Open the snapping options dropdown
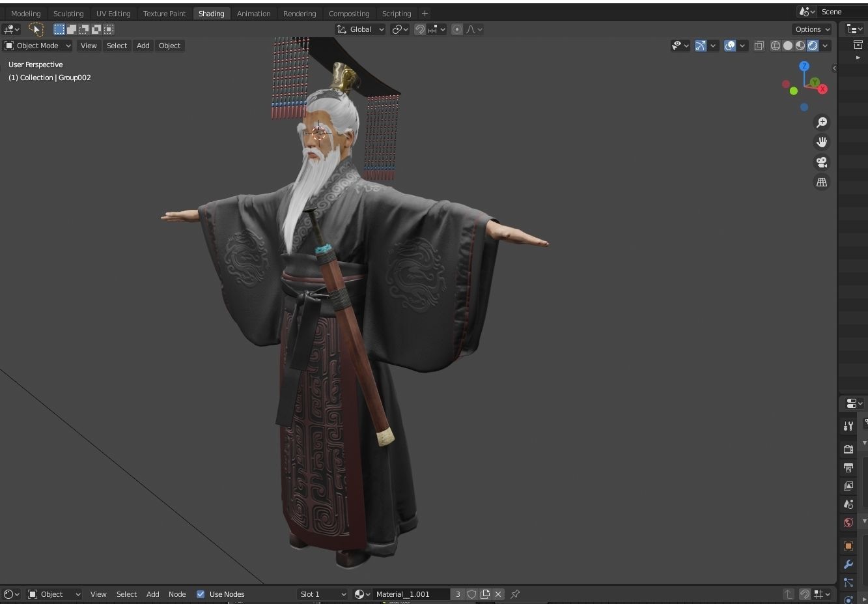The image size is (868, 604). (437, 29)
